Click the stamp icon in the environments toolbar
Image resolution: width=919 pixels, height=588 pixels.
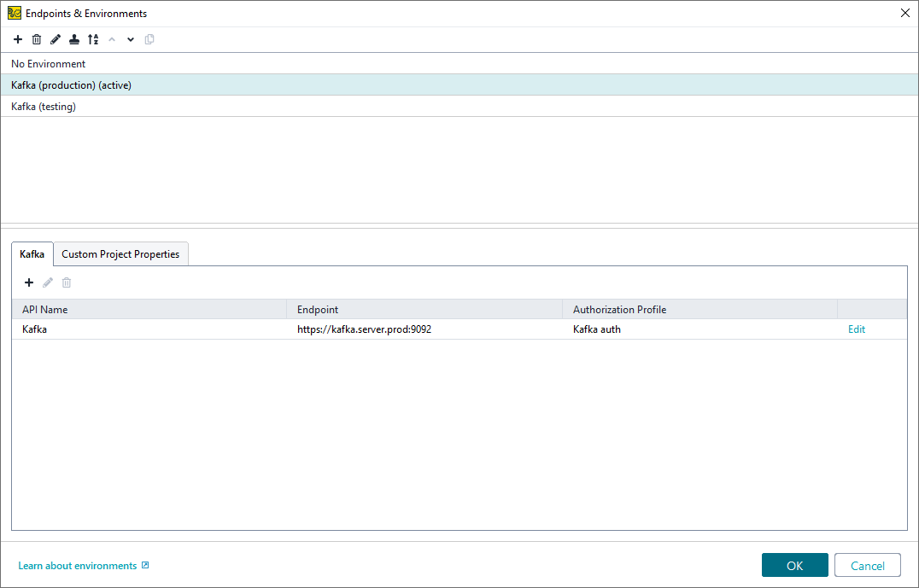click(x=73, y=39)
